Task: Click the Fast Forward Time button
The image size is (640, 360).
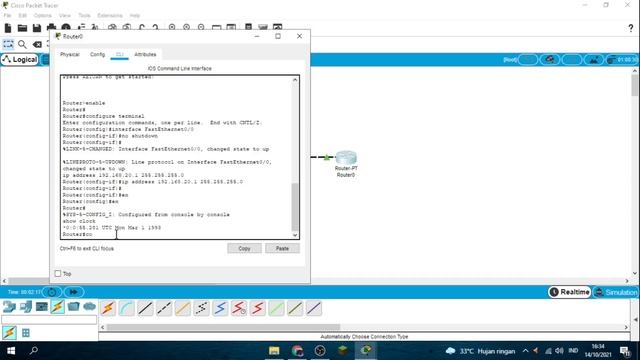Action: click(73, 292)
